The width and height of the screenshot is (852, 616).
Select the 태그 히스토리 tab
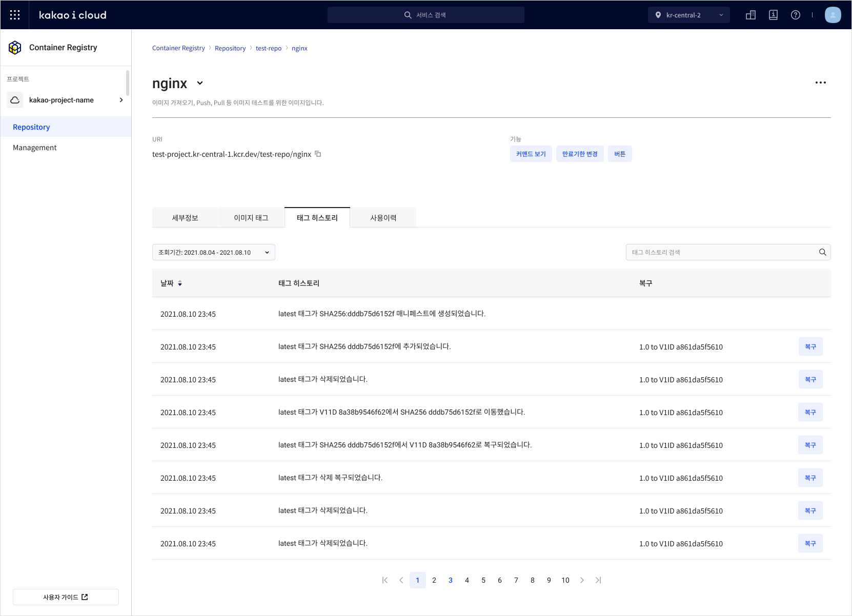pyautogui.click(x=317, y=218)
